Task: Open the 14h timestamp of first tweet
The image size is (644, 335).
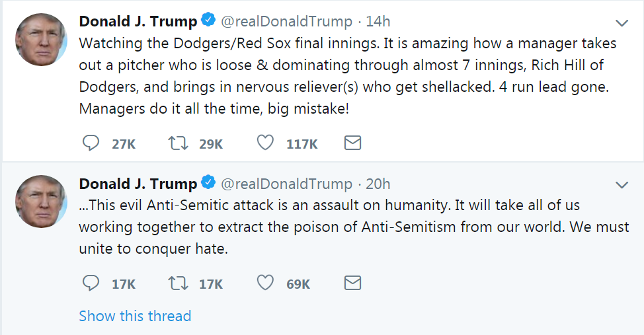Action: [378, 21]
